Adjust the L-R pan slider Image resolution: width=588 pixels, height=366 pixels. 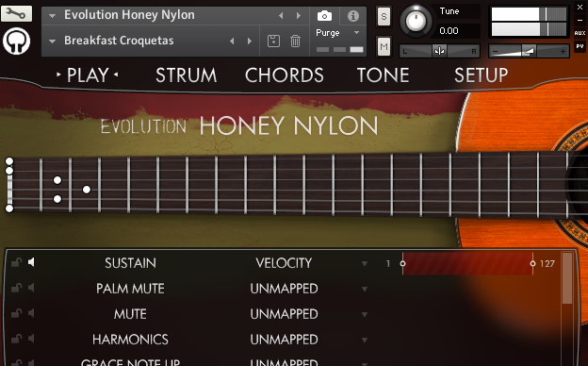tap(439, 51)
